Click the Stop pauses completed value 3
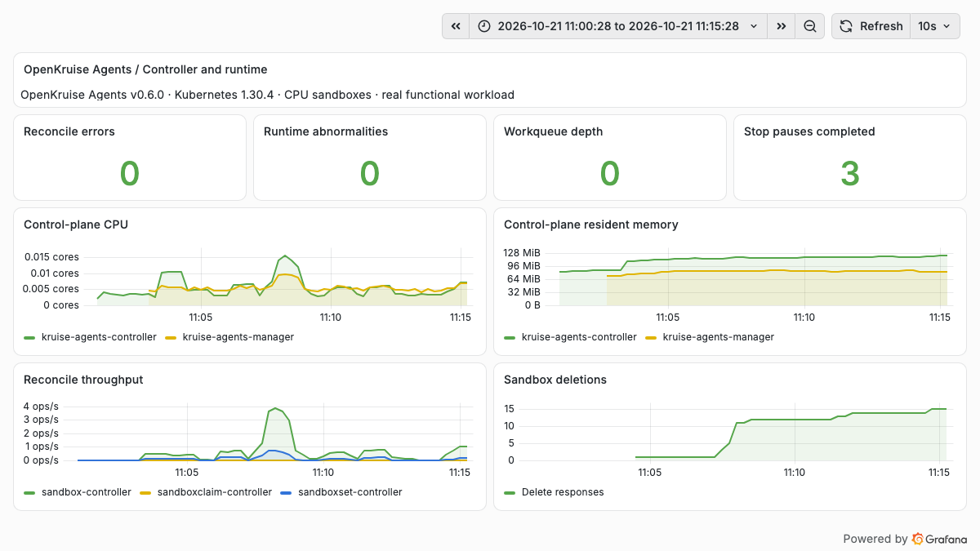This screenshot has width=980, height=551. pos(850,173)
